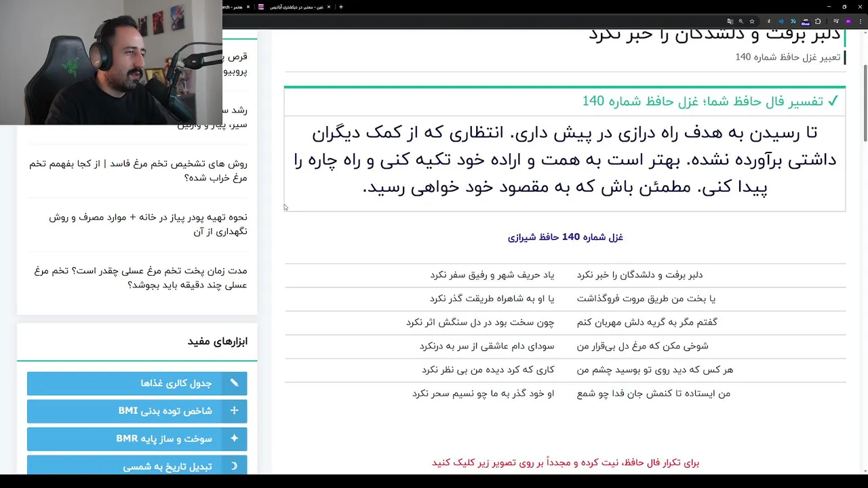The width and height of the screenshot is (868, 488).
Task: Click verse من ایستاده تا کنمش جان فدا چو شمع
Action: pos(654,393)
